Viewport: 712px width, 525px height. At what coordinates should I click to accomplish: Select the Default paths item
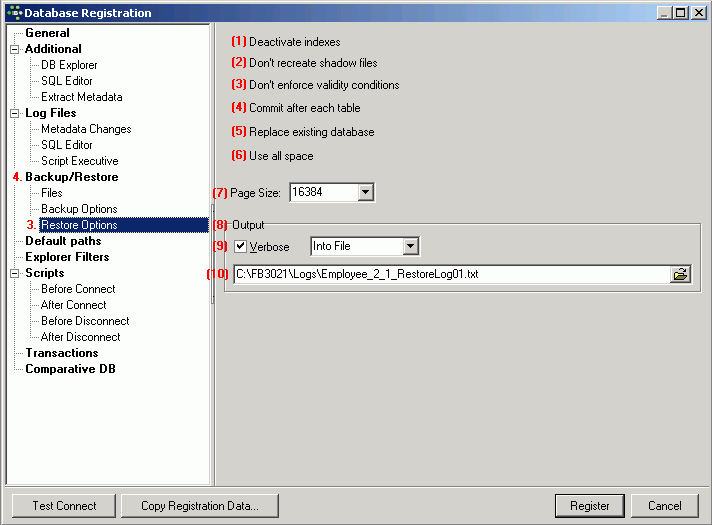(63, 241)
